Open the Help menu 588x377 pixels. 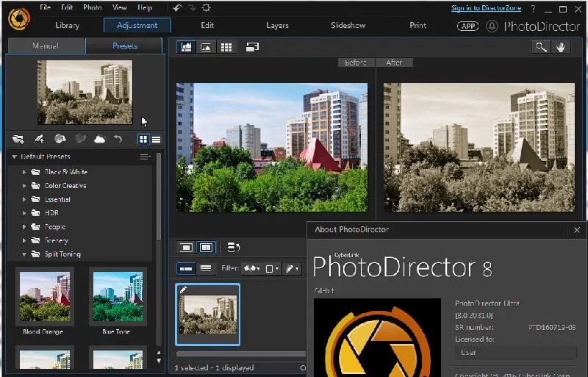pyautogui.click(x=144, y=7)
